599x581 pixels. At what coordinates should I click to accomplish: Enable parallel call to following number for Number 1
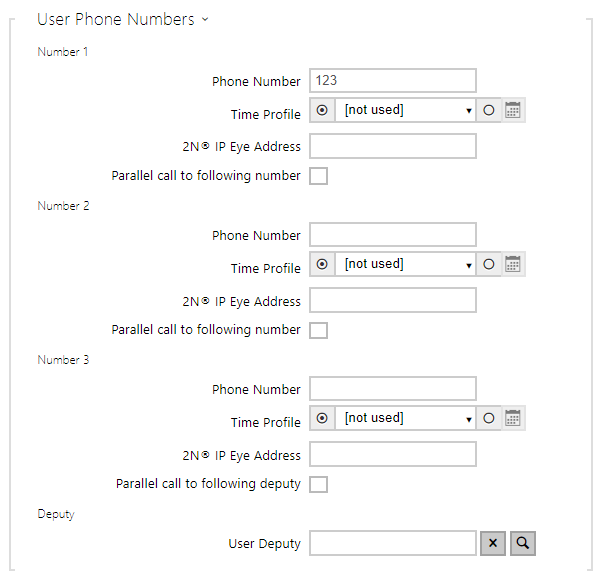319,176
